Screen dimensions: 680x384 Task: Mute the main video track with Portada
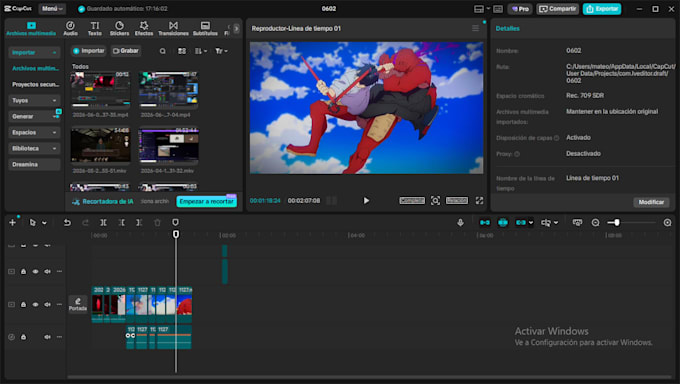point(47,305)
